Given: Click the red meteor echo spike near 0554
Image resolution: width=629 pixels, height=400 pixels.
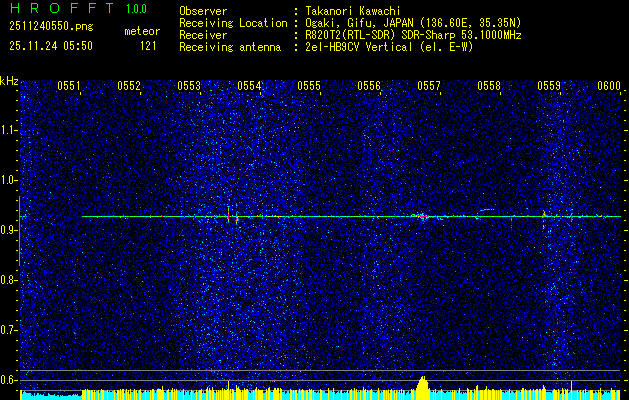Looking at the screenshot, I should (x=228, y=215).
